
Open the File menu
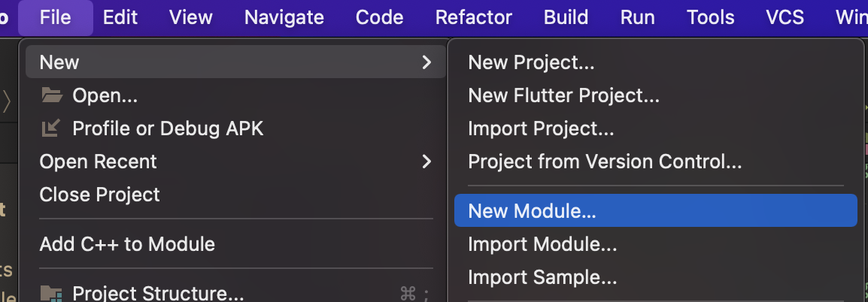[56, 18]
